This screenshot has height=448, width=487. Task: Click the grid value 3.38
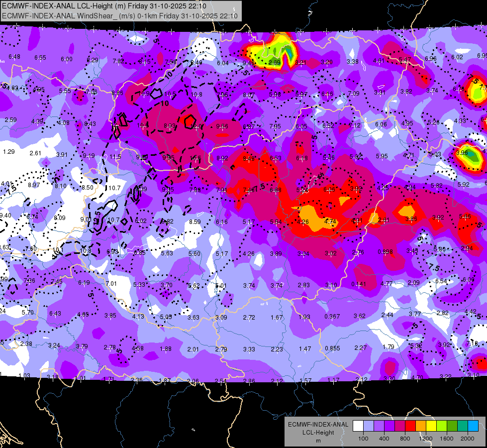[353, 62]
